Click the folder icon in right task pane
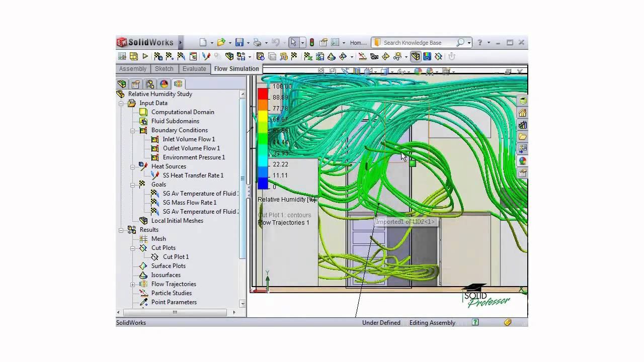Viewport: 644px width, 362px height. pos(523,137)
